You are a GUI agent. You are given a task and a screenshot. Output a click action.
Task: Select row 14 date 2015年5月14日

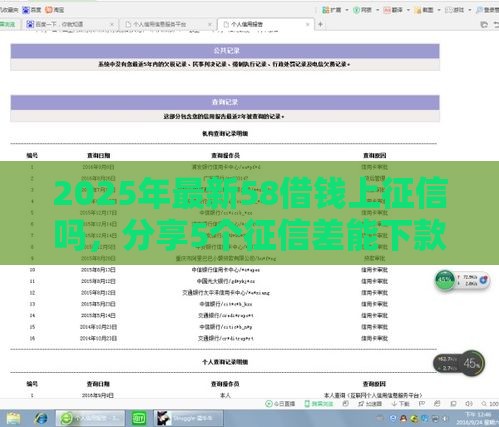pos(98,315)
